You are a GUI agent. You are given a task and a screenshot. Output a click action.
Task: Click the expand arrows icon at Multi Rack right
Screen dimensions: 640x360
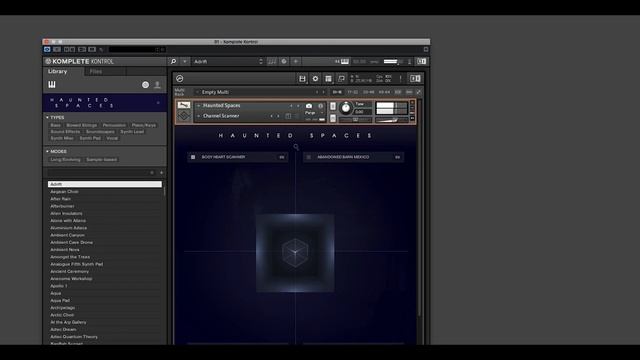(418, 92)
